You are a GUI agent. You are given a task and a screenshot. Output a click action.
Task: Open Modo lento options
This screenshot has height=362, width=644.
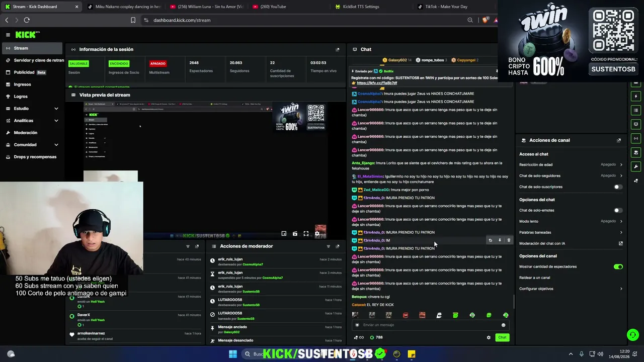[571, 221]
